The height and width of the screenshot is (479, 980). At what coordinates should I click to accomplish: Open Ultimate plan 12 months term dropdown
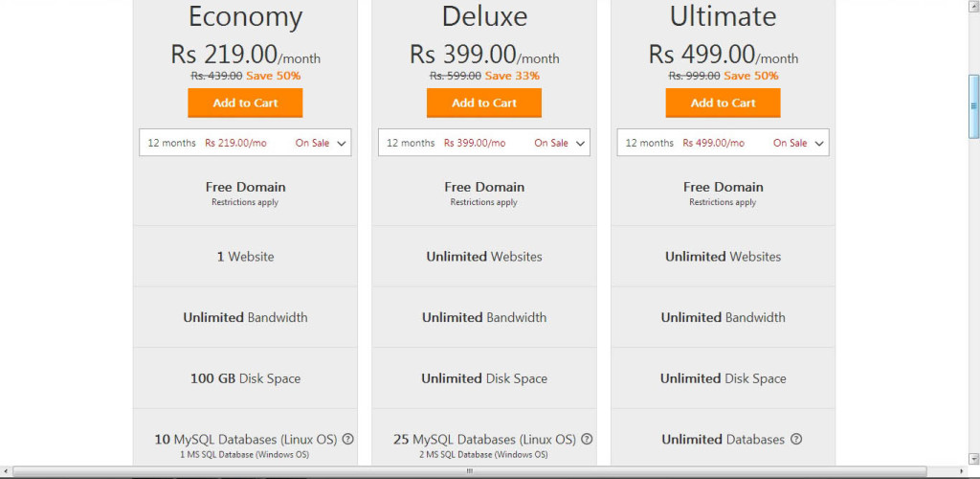(x=724, y=143)
